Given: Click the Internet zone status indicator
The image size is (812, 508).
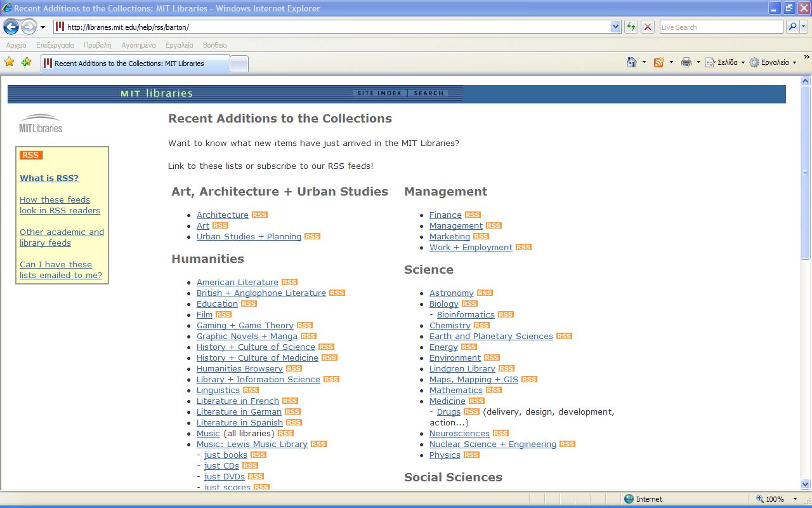Looking at the screenshot, I should (643, 499).
